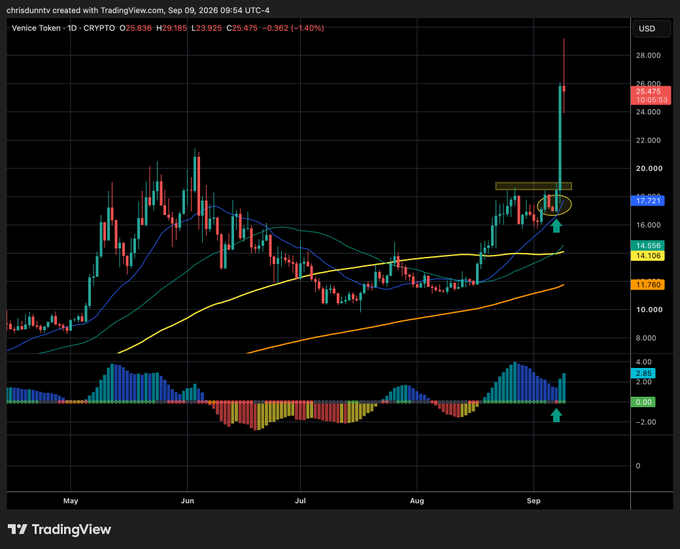The width and height of the screenshot is (680, 549).
Task: Click the open value O25.836
Action: point(135,28)
